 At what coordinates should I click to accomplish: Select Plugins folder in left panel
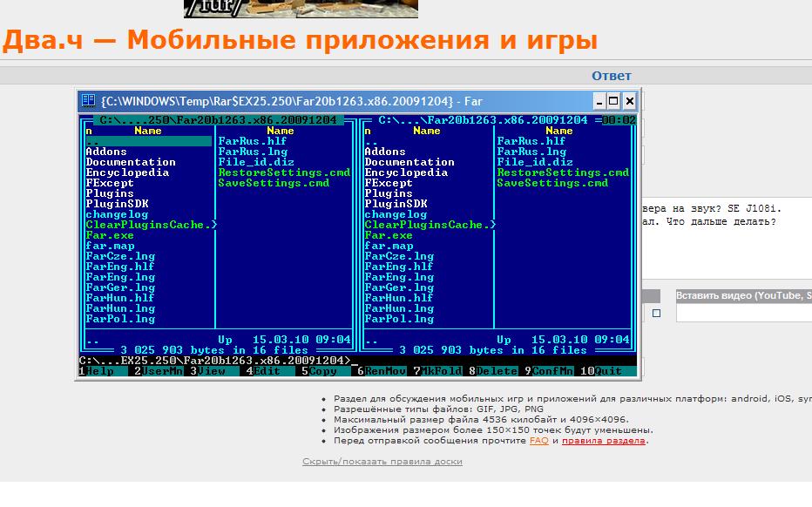pos(110,193)
